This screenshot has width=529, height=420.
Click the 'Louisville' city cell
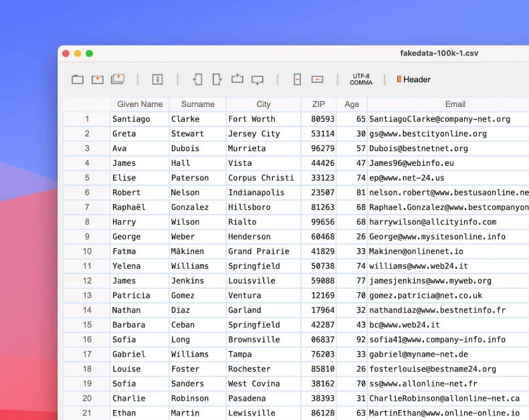[263, 281]
